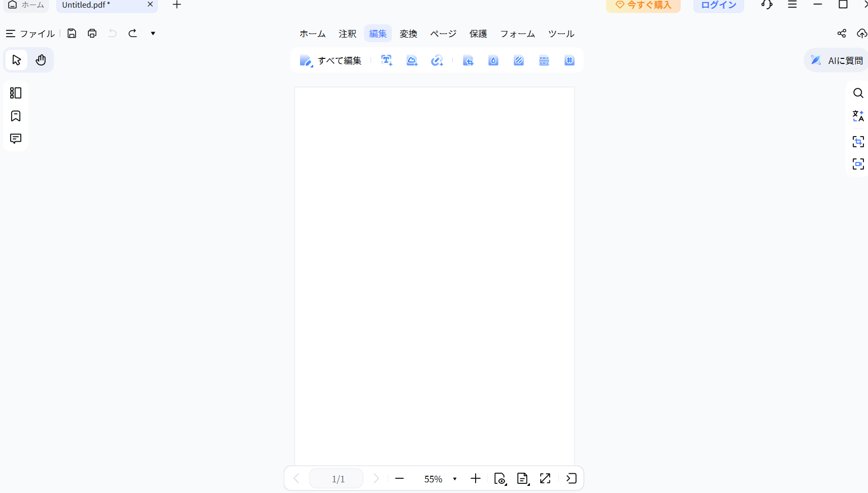Switch to the 注釈 tab
This screenshot has height=493, width=868.
[x=348, y=33]
